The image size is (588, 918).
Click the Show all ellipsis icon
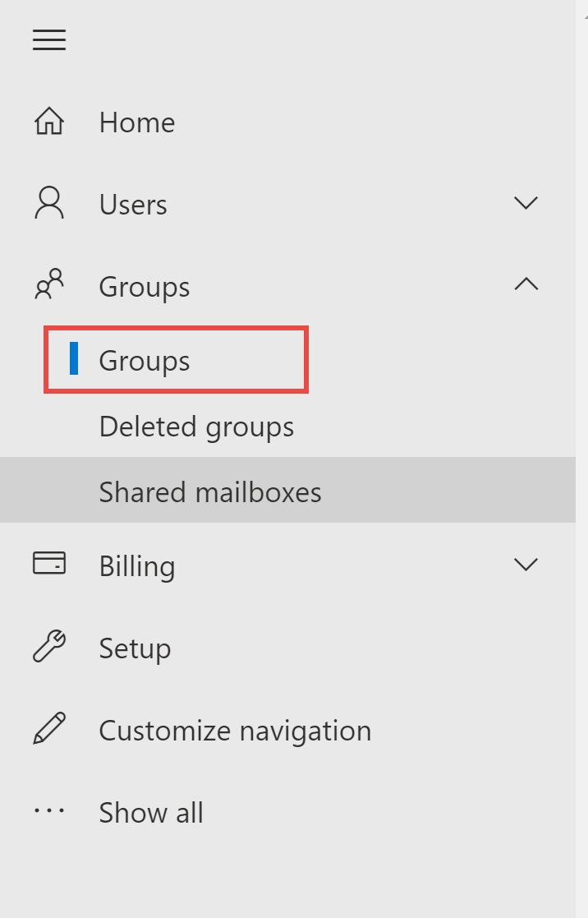coord(49,810)
